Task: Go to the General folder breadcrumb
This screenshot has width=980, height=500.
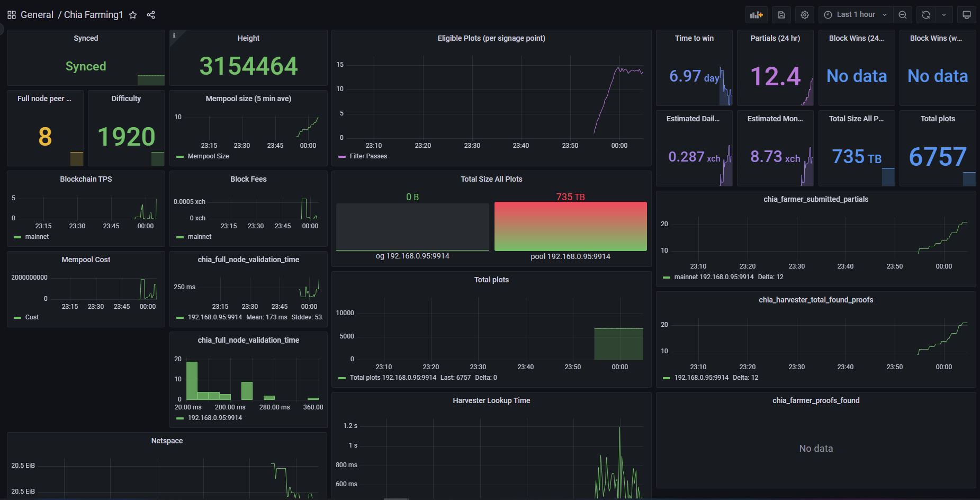Action: pos(37,15)
